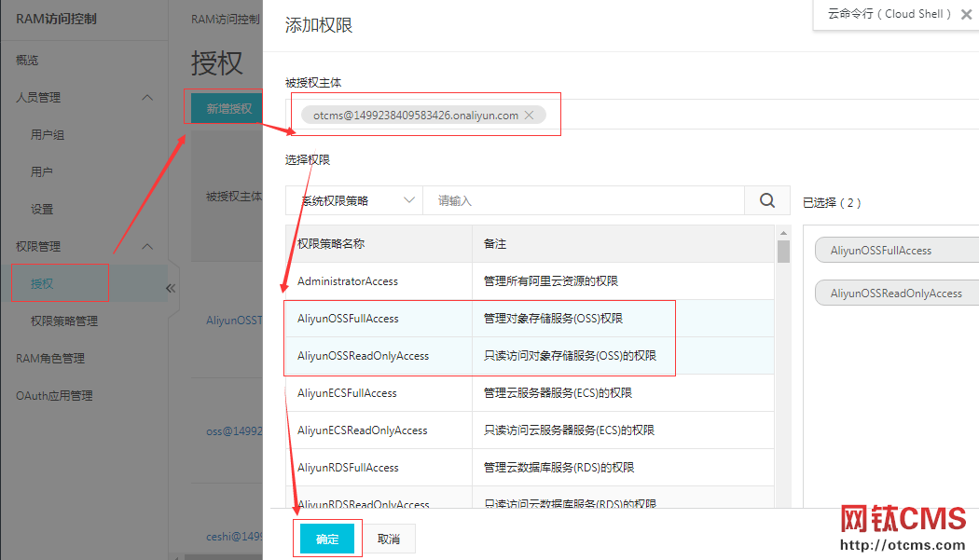Collapse the 人员管理 section
Viewport: 979px width, 560px height.
point(146,97)
